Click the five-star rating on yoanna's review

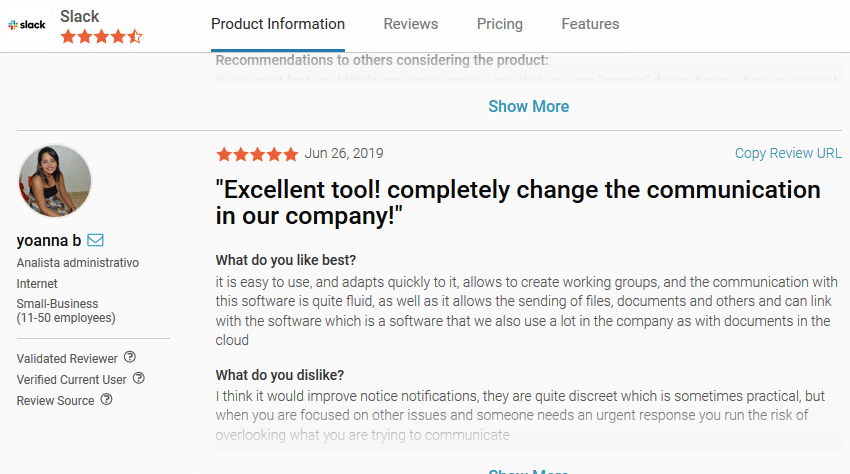pyautogui.click(x=257, y=154)
